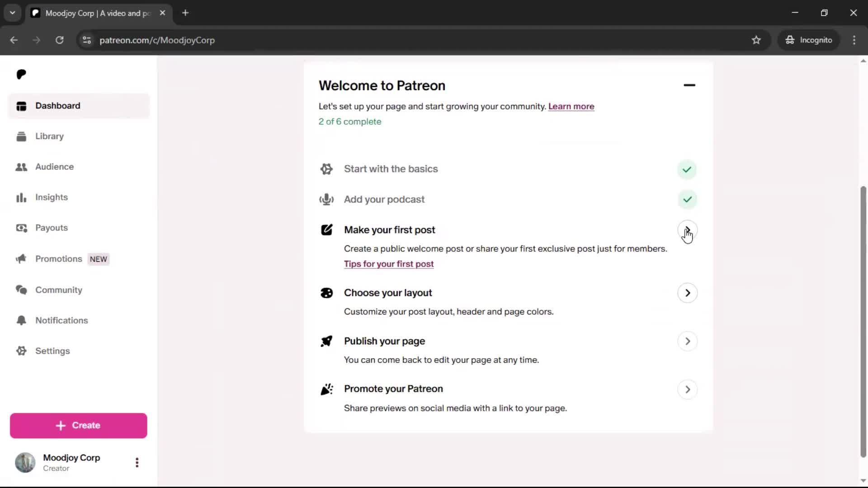The image size is (868, 488).
Task: Click the green checkmark for Start with the basics
Action: (x=687, y=169)
